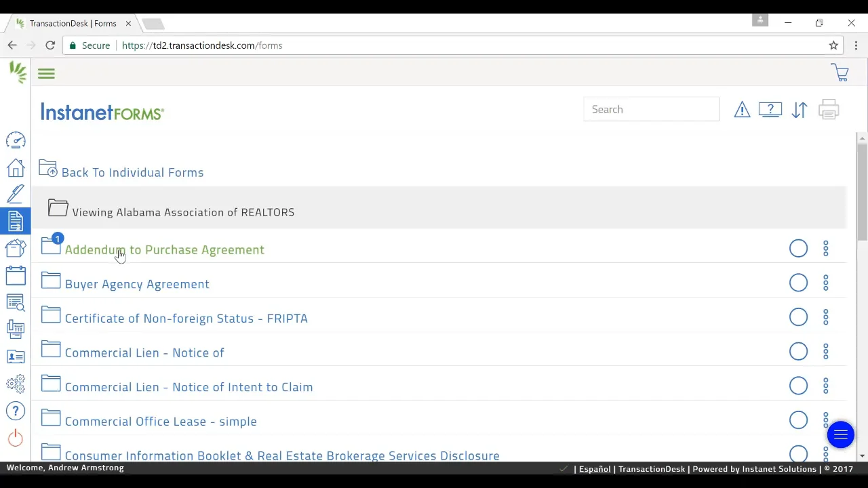Open Buyer Agency Agreement folder
The image size is (868, 488).
click(x=137, y=284)
